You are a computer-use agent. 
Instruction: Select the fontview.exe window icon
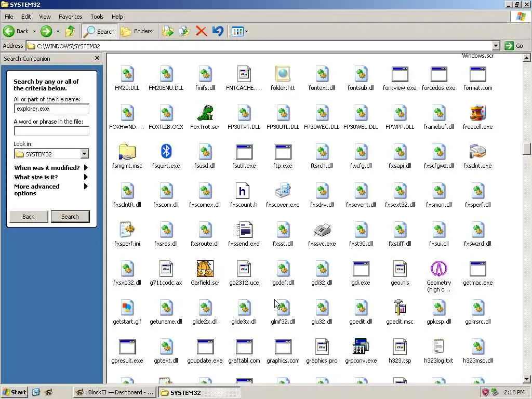pos(400,74)
